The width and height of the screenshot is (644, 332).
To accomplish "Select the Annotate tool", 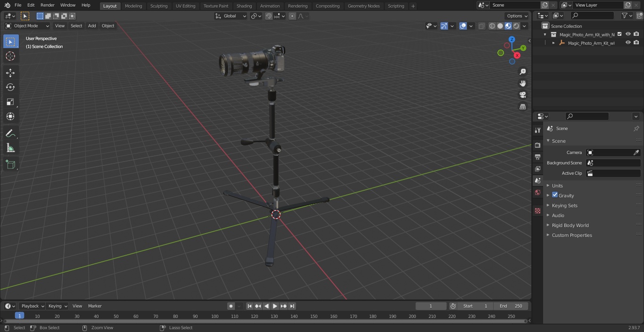I will click(x=10, y=133).
